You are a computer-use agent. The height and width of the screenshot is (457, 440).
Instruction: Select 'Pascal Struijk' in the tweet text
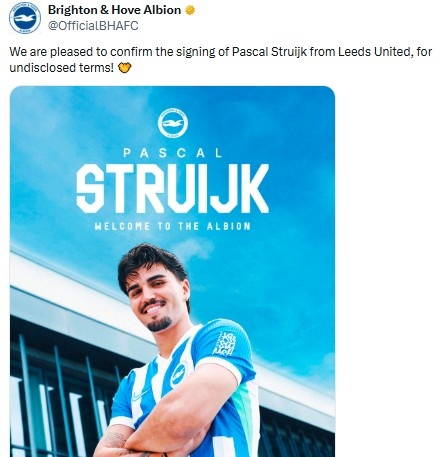pos(269,52)
